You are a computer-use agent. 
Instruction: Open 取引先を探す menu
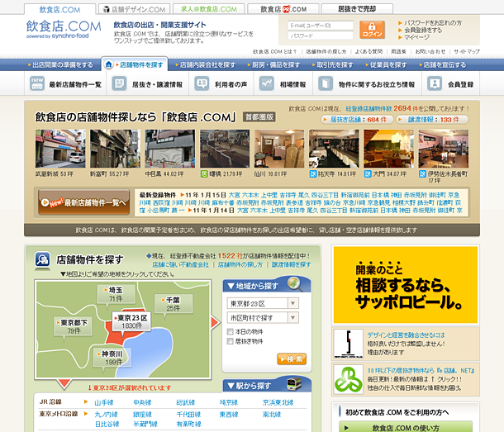pos(332,65)
